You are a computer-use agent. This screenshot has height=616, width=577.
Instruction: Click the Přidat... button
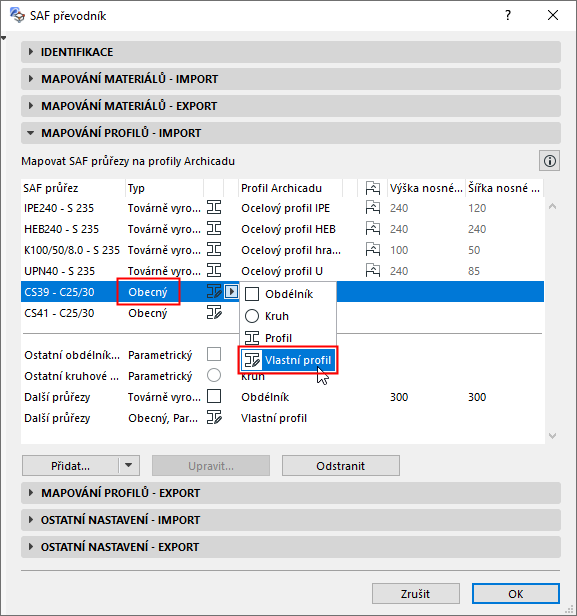click(x=70, y=466)
